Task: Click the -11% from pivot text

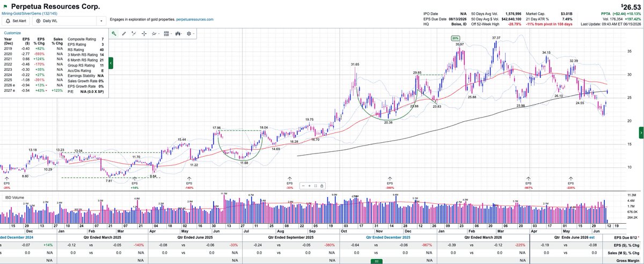Action: coord(550,25)
